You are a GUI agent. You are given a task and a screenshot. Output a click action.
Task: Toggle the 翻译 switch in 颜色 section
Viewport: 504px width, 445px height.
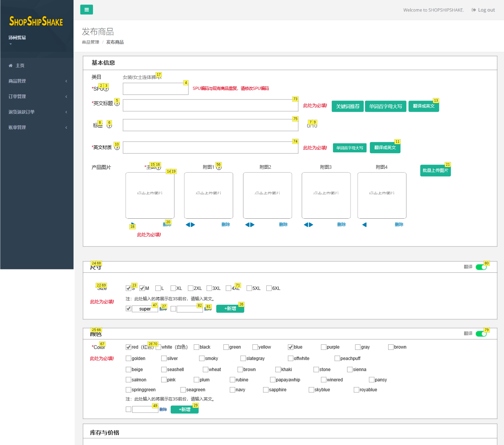(481, 334)
